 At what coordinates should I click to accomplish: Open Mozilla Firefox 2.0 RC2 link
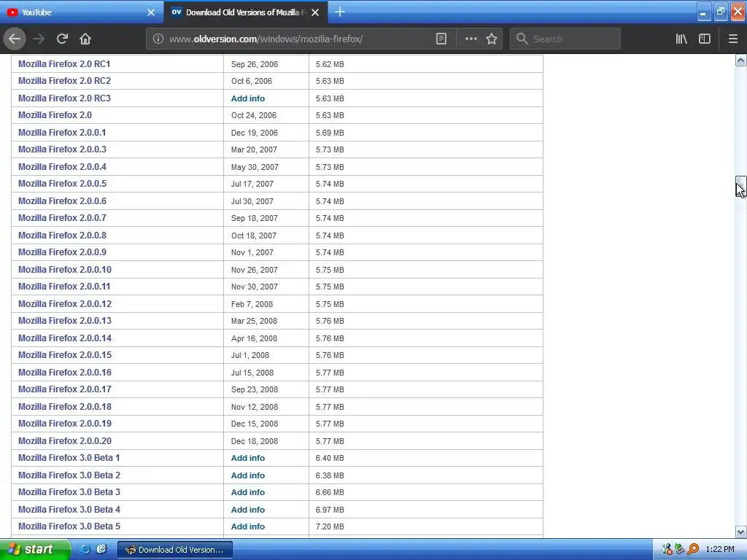pos(64,81)
